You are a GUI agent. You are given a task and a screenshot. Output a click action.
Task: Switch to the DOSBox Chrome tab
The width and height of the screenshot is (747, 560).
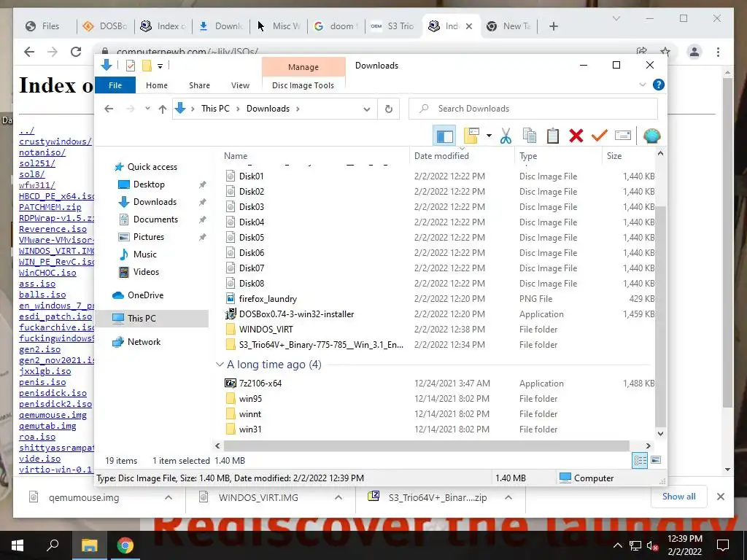tap(105, 26)
